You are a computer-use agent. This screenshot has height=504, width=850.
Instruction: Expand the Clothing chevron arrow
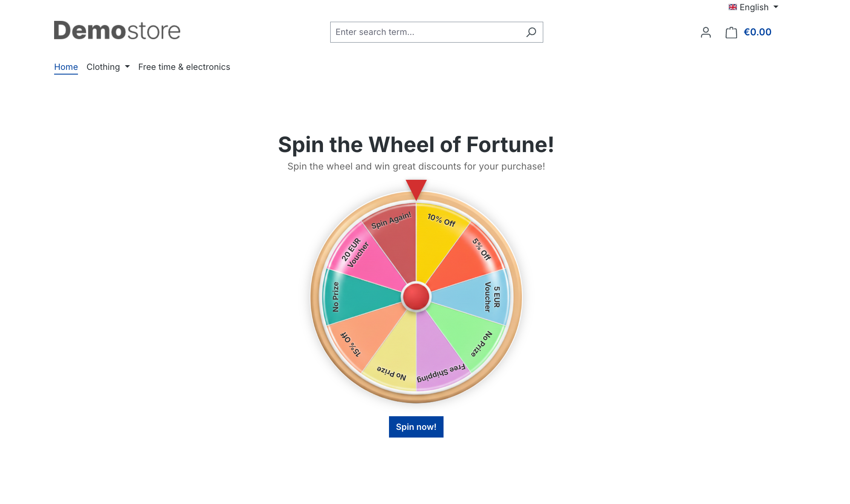coord(127,67)
